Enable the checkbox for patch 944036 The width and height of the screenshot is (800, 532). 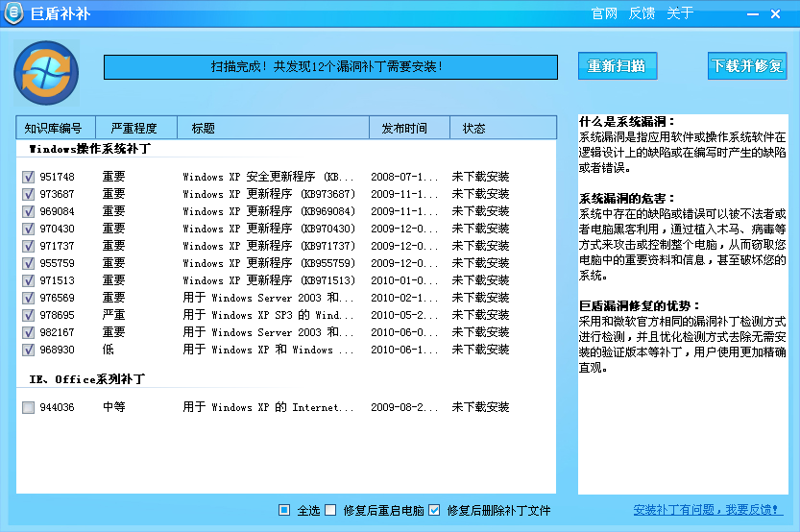click(28, 408)
